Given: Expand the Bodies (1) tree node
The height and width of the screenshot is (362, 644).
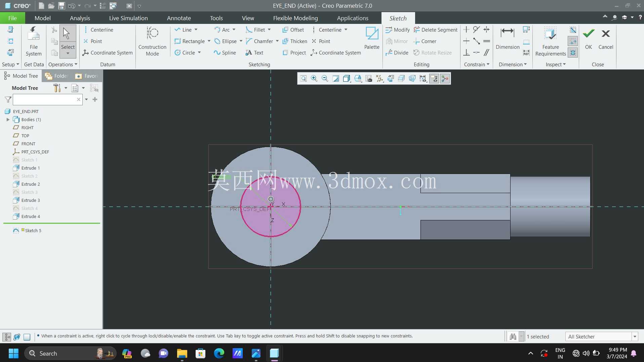Looking at the screenshot, I should tap(8, 119).
